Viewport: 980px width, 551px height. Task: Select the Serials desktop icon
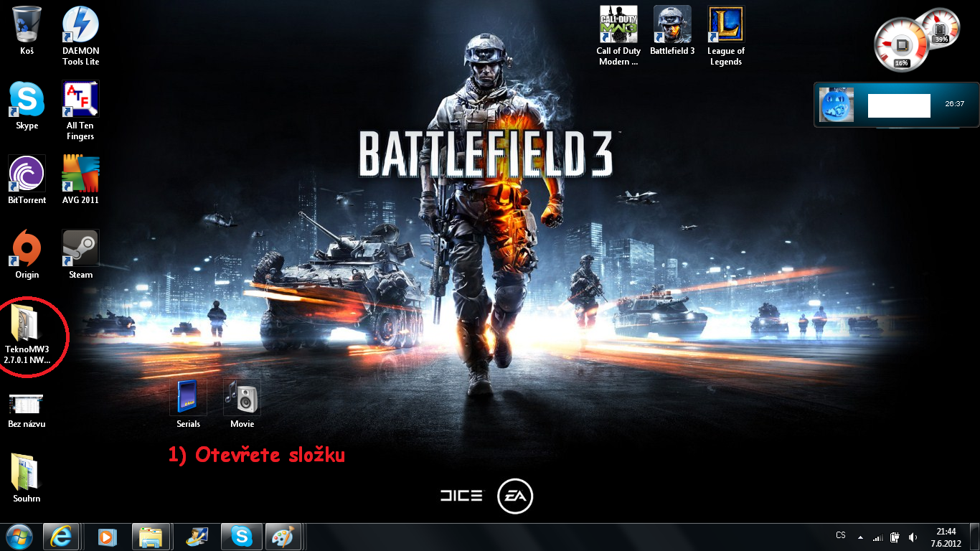click(x=189, y=404)
